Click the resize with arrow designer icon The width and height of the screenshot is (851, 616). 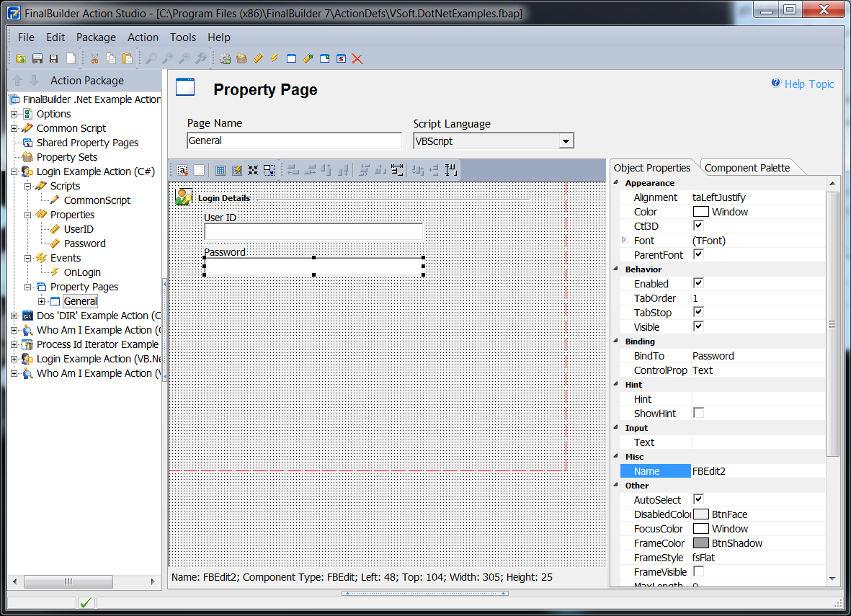tap(269, 171)
